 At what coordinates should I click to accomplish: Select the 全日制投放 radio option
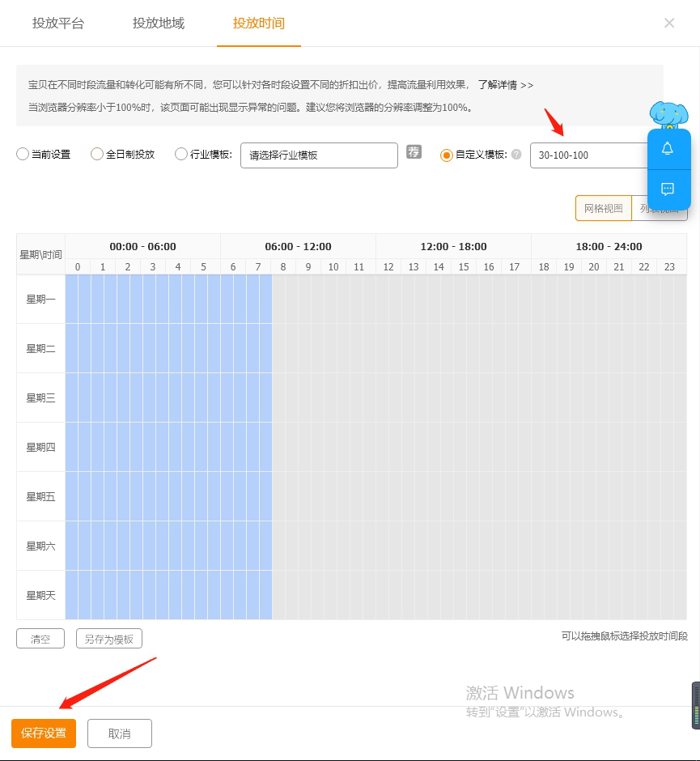[97, 155]
